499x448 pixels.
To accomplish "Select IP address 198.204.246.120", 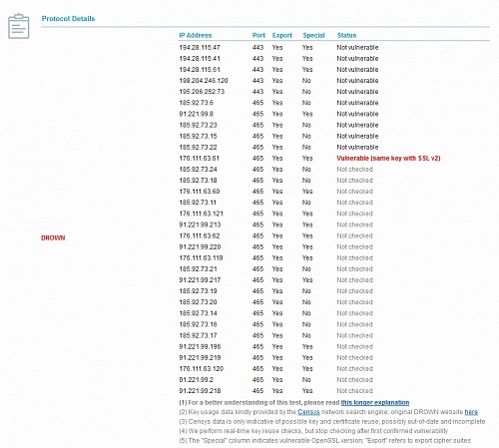I will point(204,81).
